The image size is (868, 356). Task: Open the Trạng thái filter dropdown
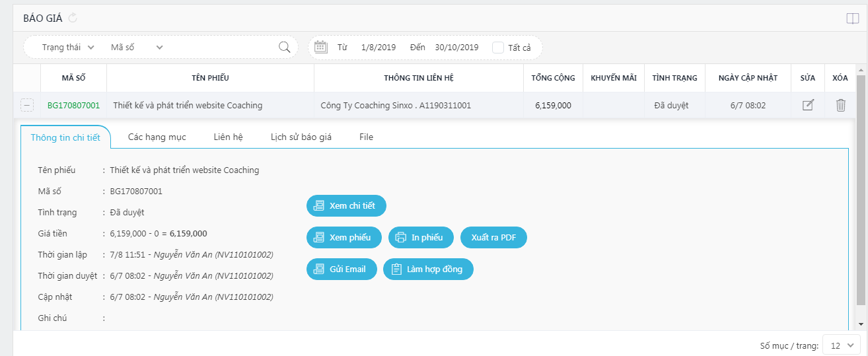pos(68,48)
